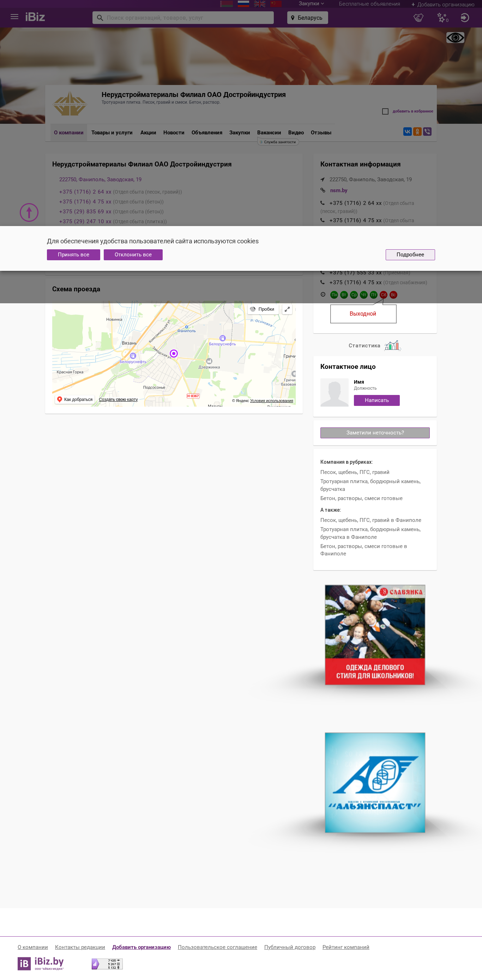
Task: Open the Отзывы tab
Action: [x=321, y=132]
